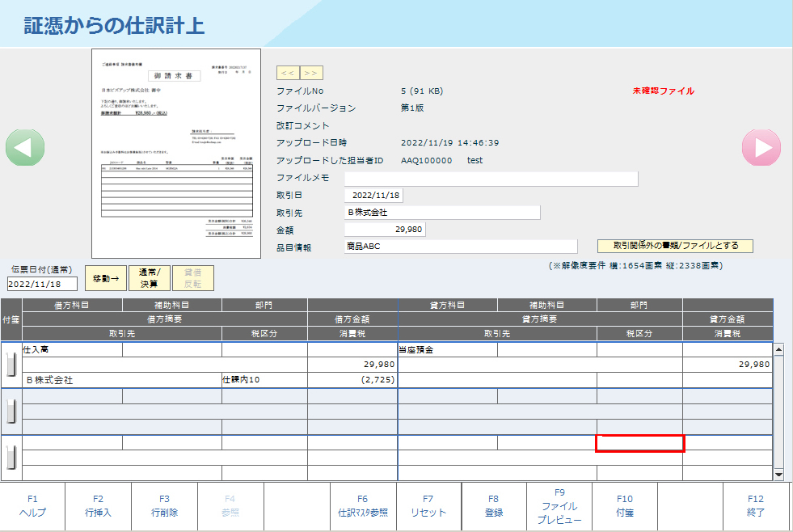The image size is (793, 532).
Task: Click the 改訂コメント label
Action: coord(303,126)
